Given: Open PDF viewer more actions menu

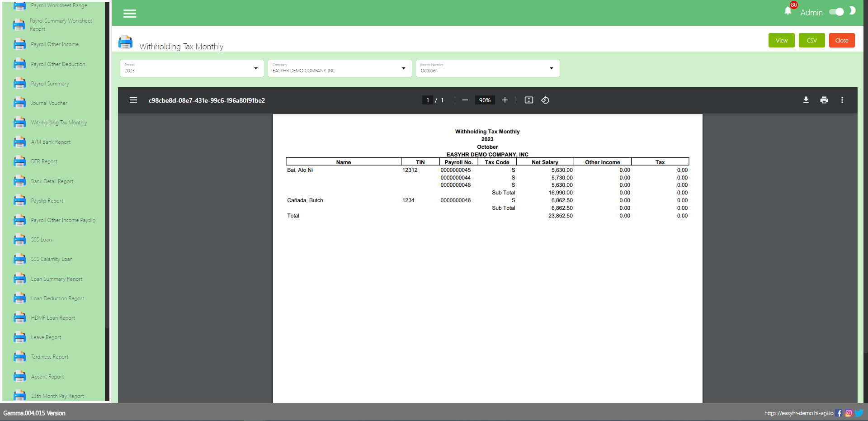Looking at the screenshot, I should 842,100.
